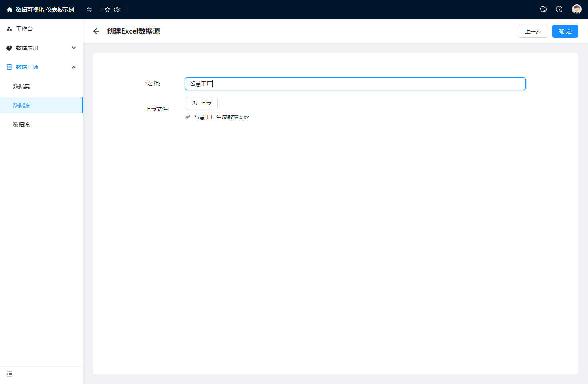Click the help question mark icon
The width and height of the screenshot is (588, 384).
(x=559, y=9)
